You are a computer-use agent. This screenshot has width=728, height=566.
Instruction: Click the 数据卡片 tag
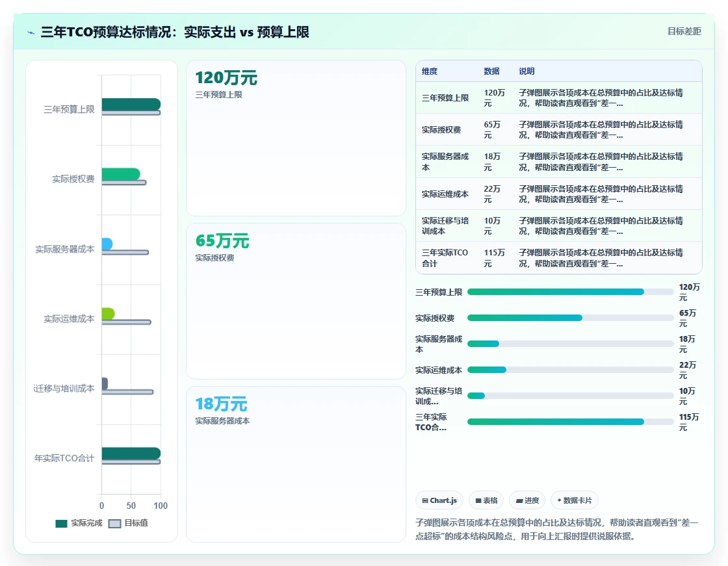point(575,500)
